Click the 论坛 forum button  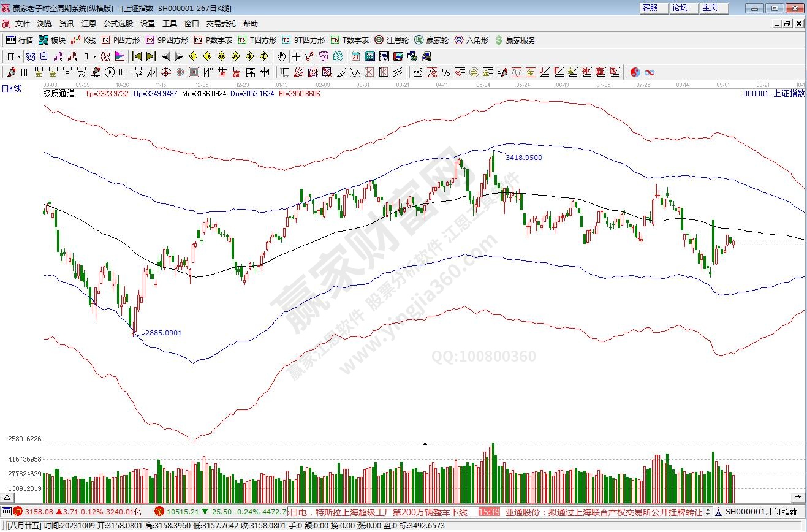click(680, 8)
